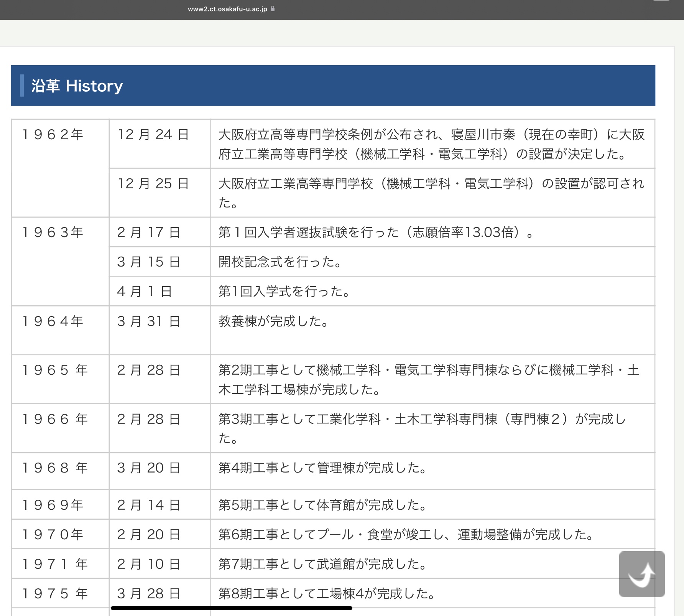Tap the back-to-top arrow button
The width and height of the screenshot is (684, 616).
[x=642, y=574]
